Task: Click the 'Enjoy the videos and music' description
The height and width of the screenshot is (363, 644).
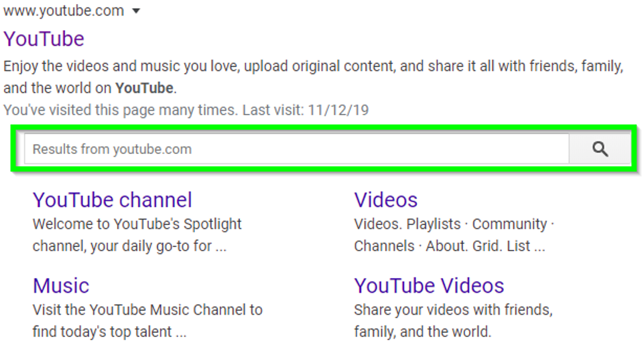Action: click(314, 77)
